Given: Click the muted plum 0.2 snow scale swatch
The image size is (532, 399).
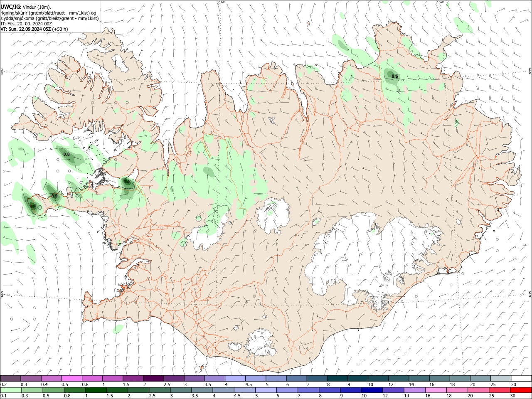Looking at the screenshot, I should tap(10, 378).
